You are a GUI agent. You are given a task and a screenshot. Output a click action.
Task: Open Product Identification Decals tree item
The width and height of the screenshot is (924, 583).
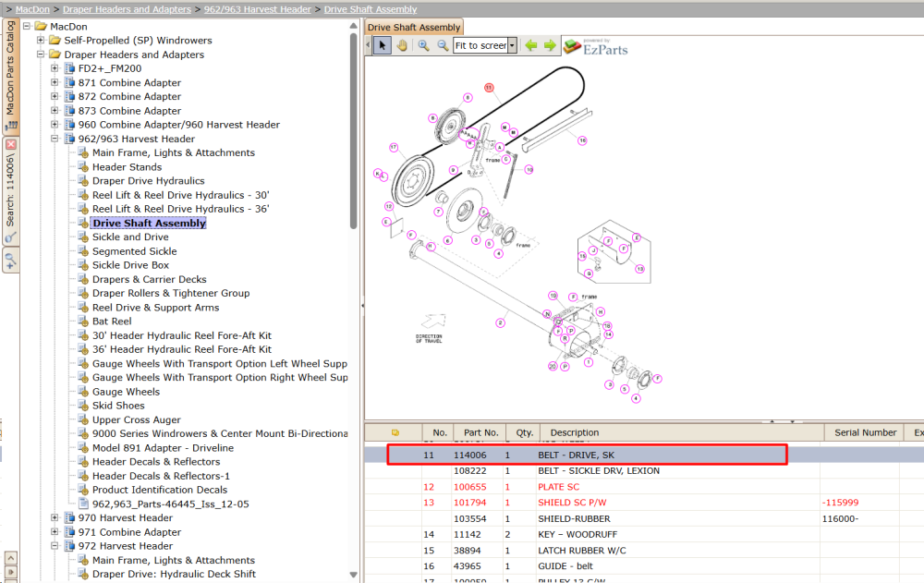(160, 490)
